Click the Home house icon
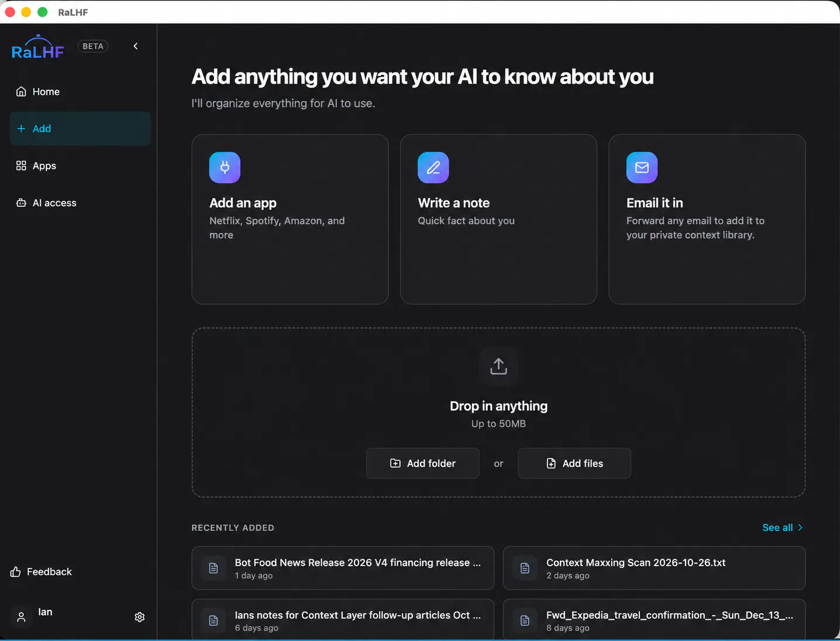 (x=21, y=92)
